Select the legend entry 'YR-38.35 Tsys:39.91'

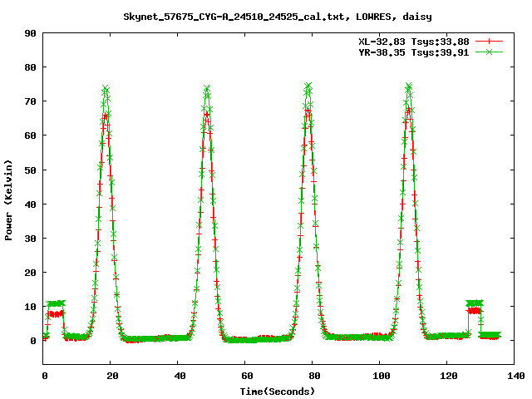tap(414, 52)
